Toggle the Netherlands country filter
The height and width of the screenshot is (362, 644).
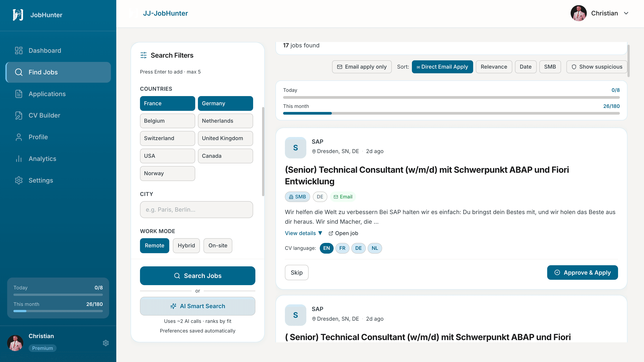pos(225,121)
